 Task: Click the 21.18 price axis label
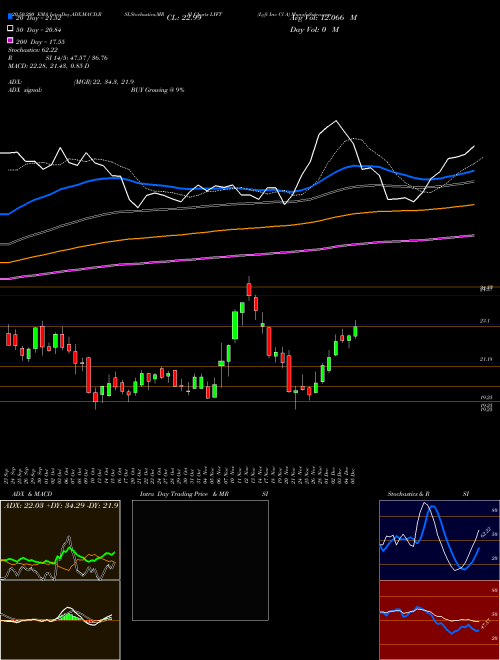[x=486, y=359]
